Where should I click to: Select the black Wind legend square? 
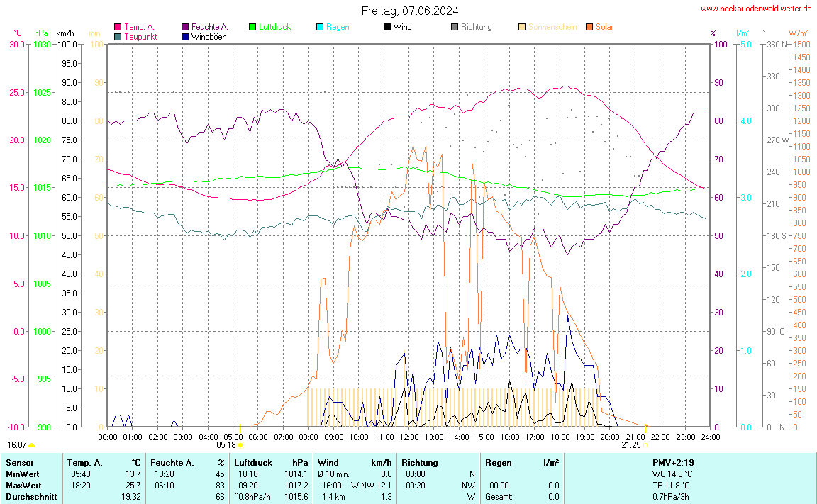pos(387,27)
